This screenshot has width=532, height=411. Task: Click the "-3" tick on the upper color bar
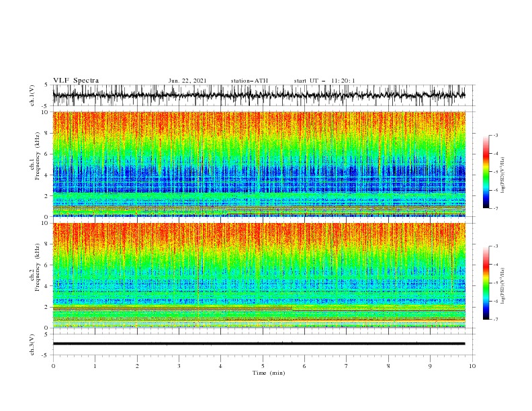(495, 135)
